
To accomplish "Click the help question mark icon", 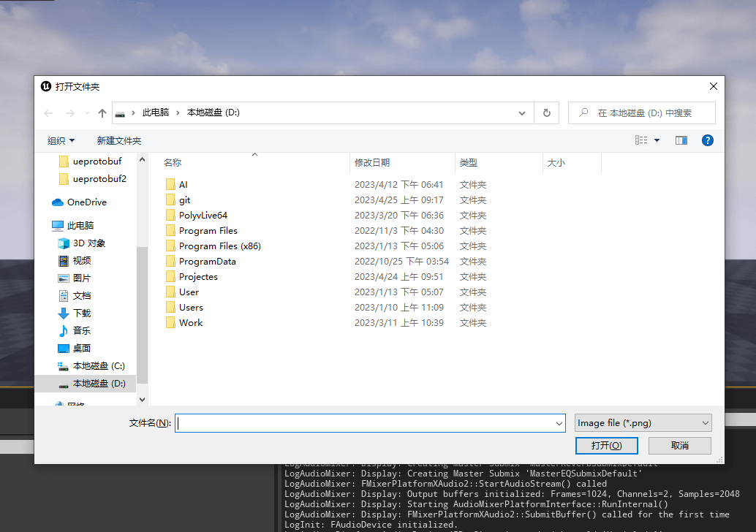I will pos(707,140).
